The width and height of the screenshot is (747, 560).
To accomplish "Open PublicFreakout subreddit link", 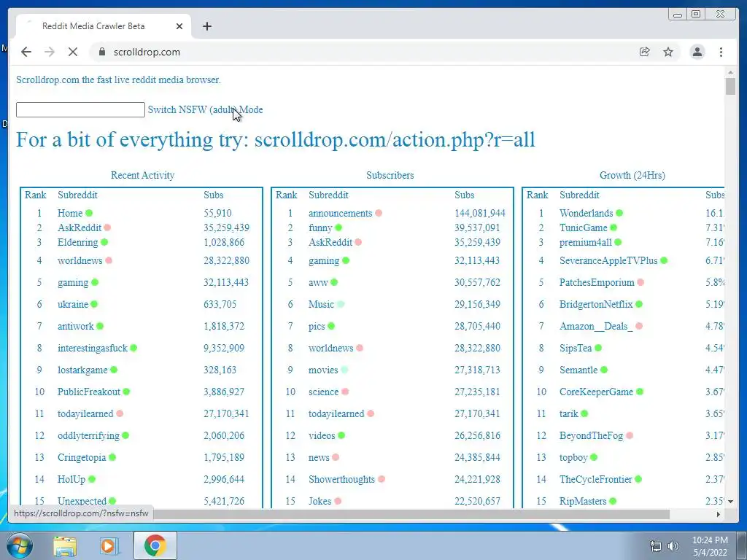I will coord(88,392).
